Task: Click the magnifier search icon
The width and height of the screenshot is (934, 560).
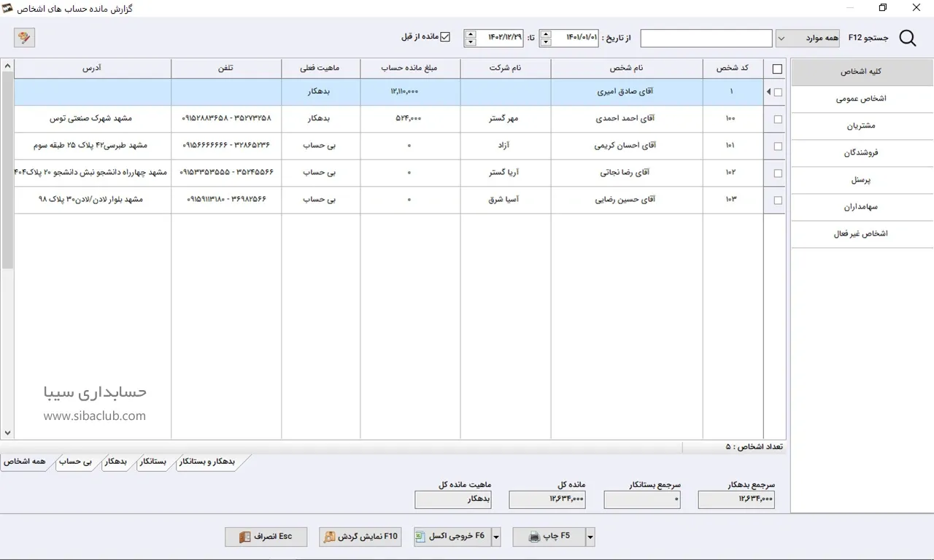Action: click(908, 38)
